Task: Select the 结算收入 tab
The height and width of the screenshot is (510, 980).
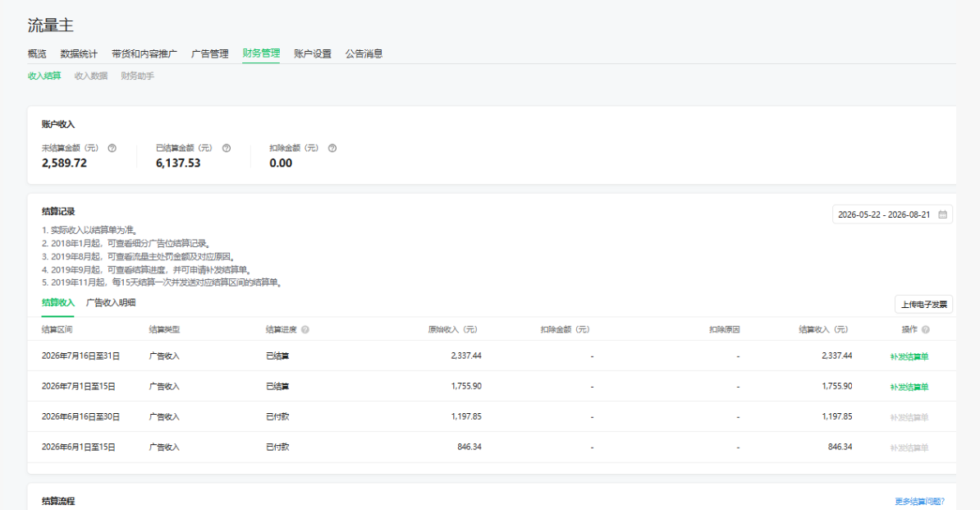Action: [x=58, y=302]
